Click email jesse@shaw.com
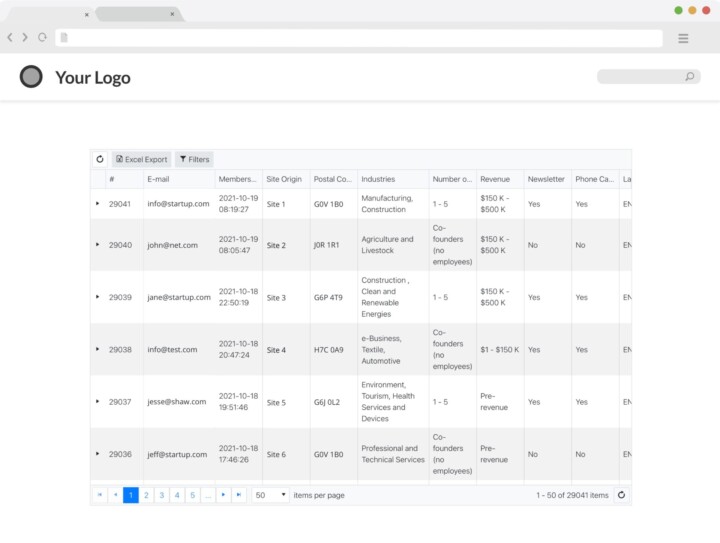This screenshot has height=543, width=720. [177, 402]
